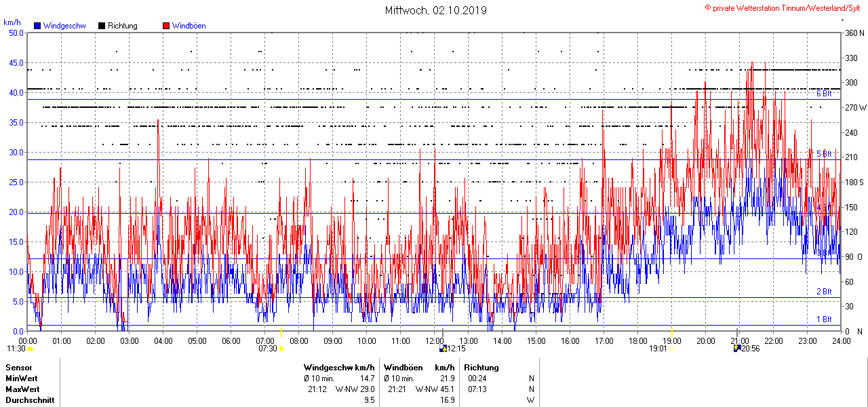The width and height of the screenshot is (868, 407).
Task: Click the yellow sunrise tick above 07:30
Action: (x=281, y=333)
